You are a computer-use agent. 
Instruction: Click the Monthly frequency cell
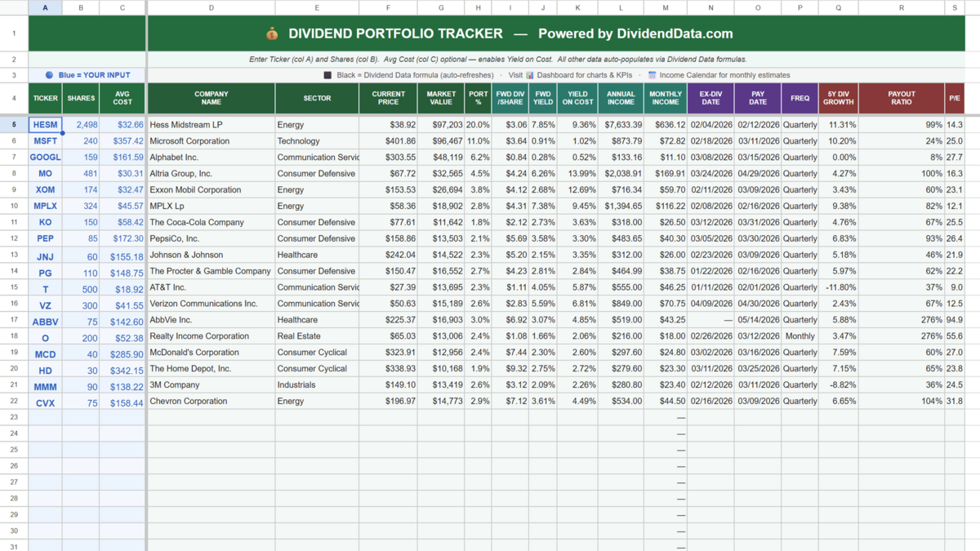point(800,336)
